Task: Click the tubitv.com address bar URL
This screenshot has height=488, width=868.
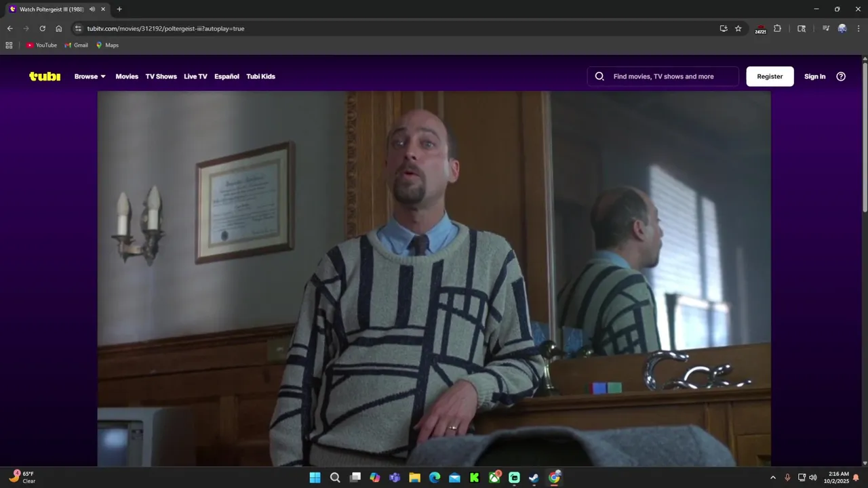Action: [165, 28]
